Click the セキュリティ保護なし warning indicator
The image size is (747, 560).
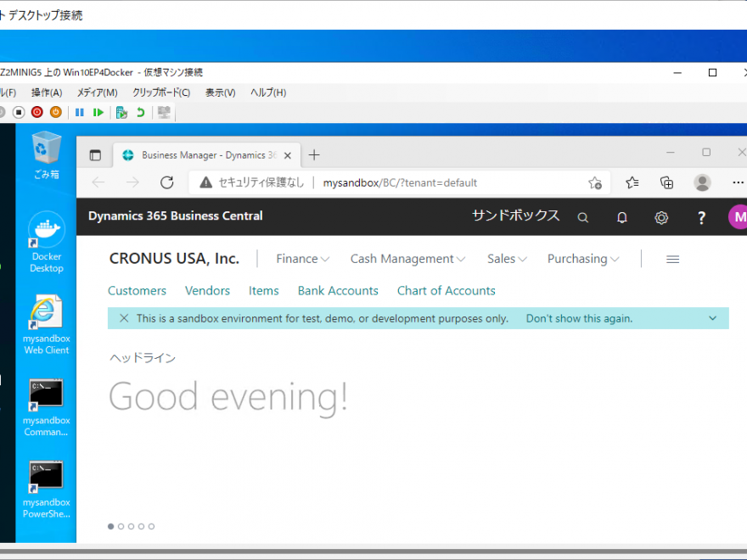point(251,182)
